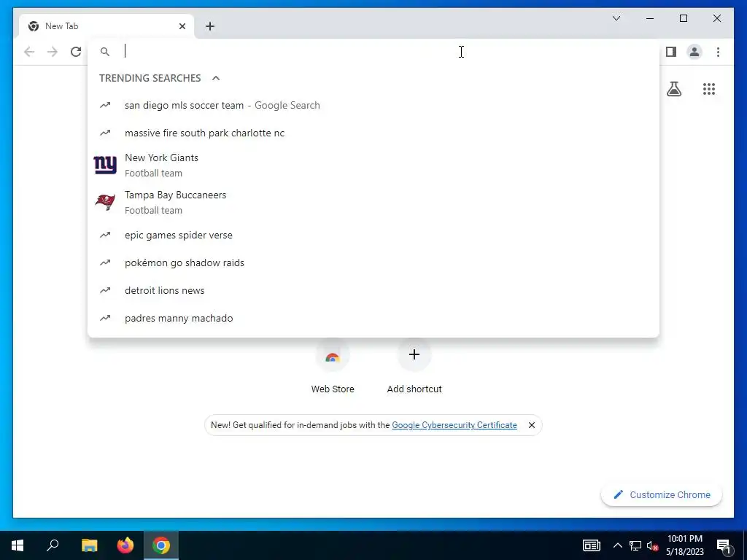Image resolution: width=747 pixels, height=560 pixels.
Task: Click the Reload page icon
Action: [x=76, y=52]
